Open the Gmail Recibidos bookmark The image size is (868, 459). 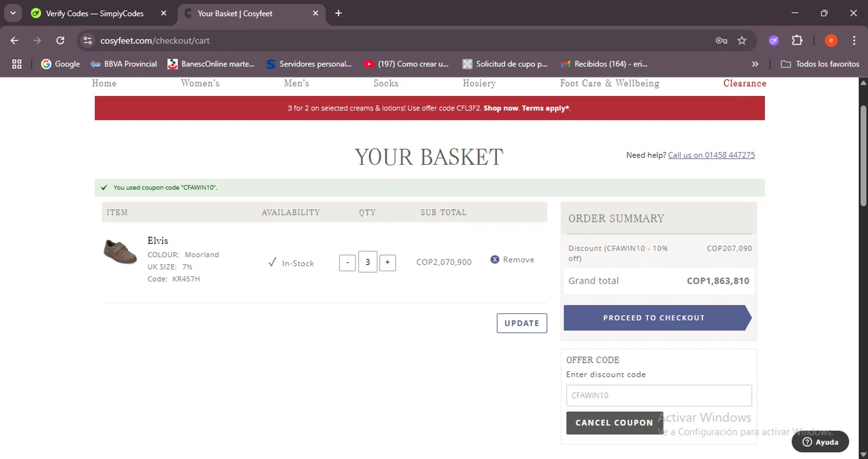604,64
